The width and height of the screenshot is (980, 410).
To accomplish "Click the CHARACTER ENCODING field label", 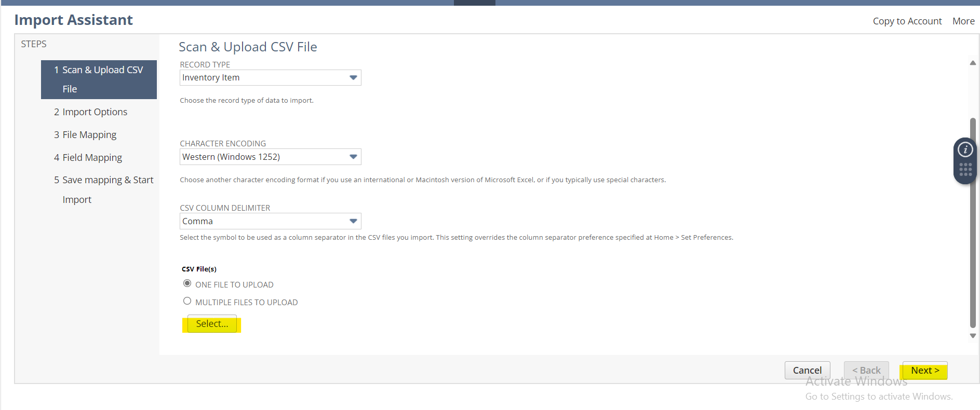I will click(x=223, y=143).
